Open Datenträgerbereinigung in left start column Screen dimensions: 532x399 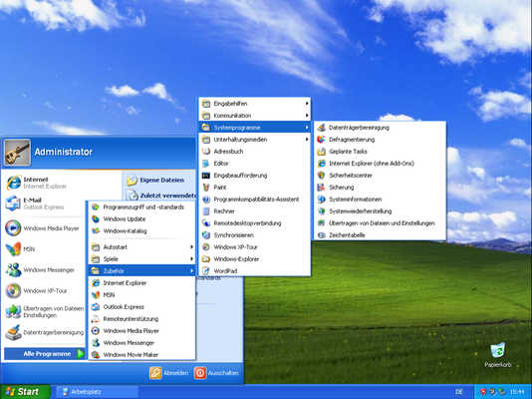(x=44, y=332)
